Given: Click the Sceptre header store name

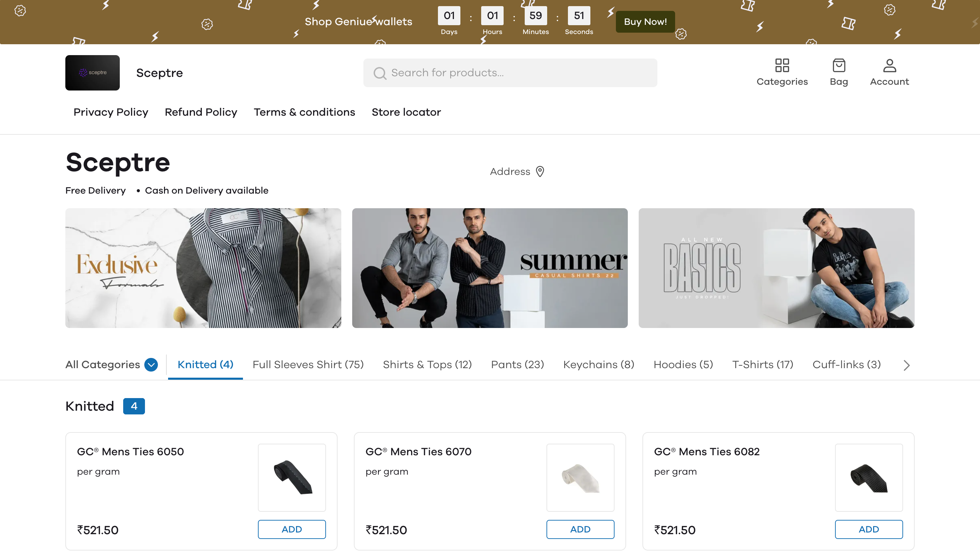Looking at the screenshot, I should 160,73.
